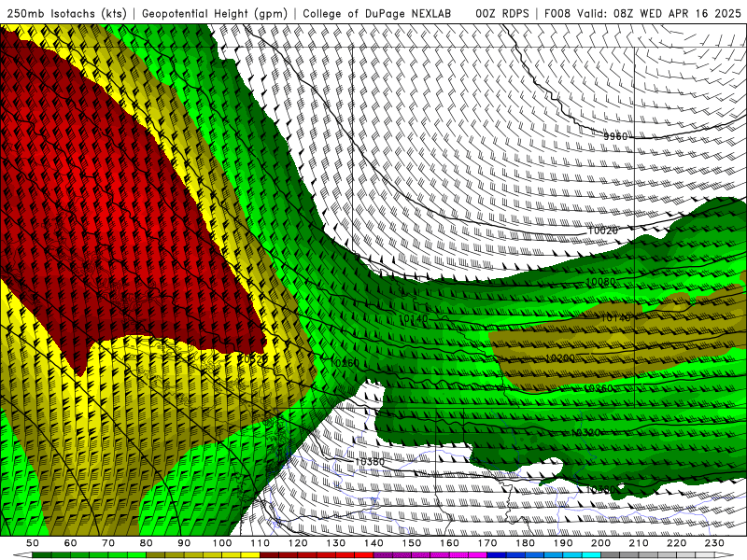Click the 200 value on the color scale
The height and width of the screenshot is (560, 747).
click(x=600, y=543)
